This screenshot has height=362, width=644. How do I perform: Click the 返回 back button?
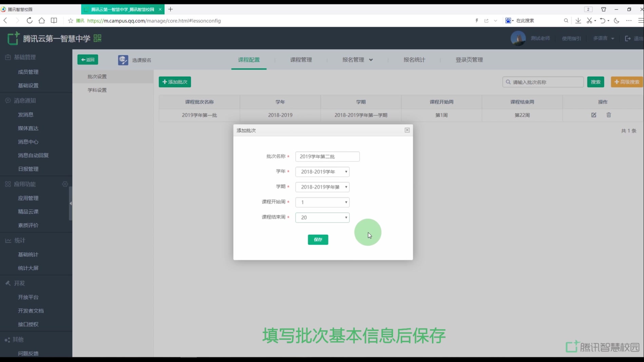click(x=88, y=60)
